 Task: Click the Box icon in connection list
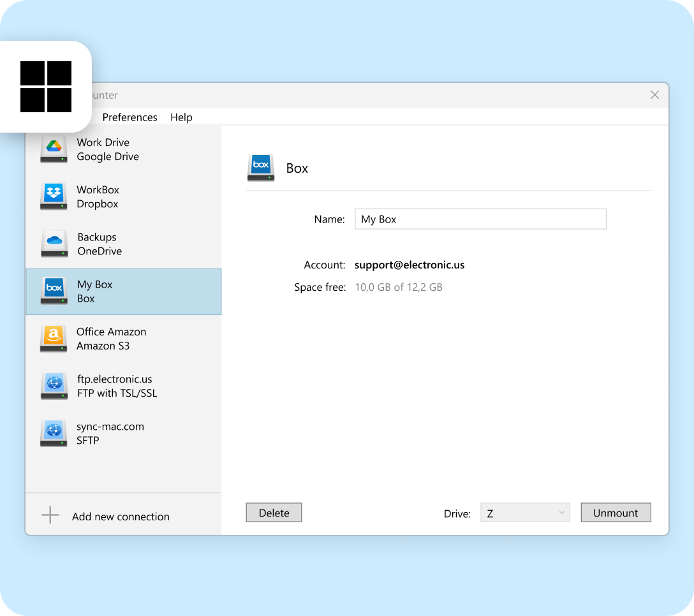54,291
